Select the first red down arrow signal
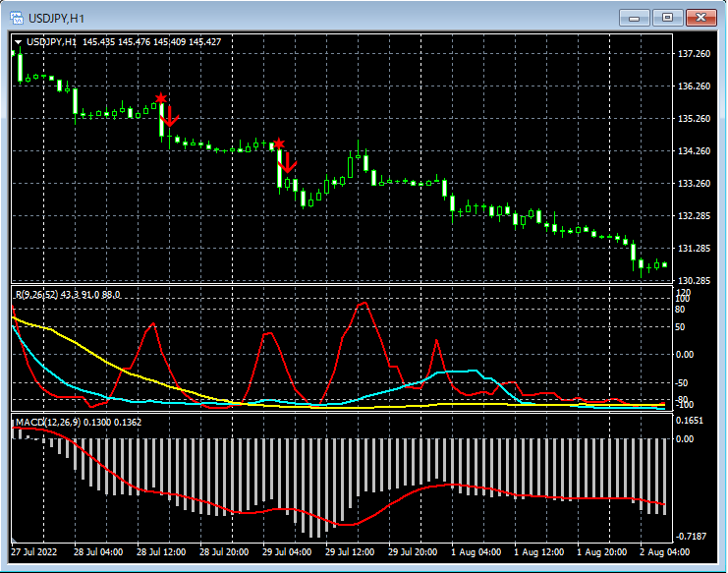 170,116
